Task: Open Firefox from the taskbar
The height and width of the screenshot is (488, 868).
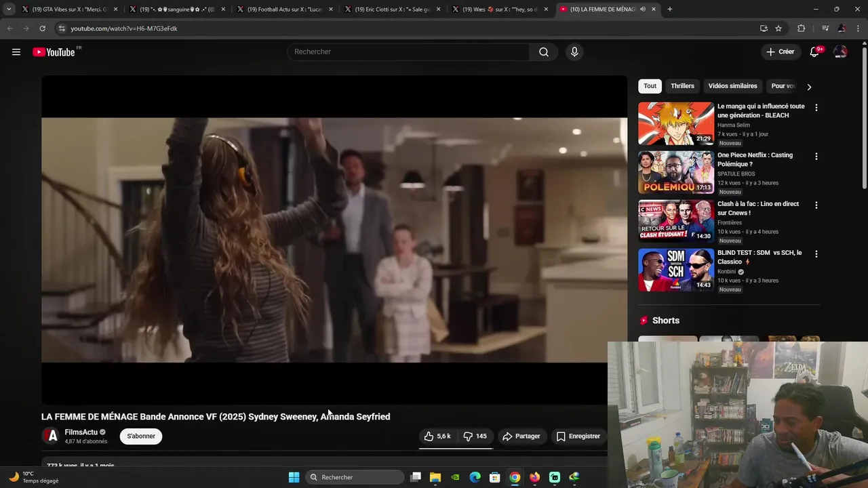Action: [535, 477]
